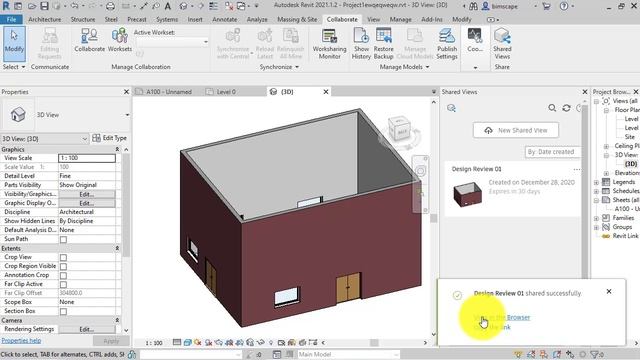Toggle the Section Box checkbox
The width and height of the screenshot is (640, 360).
(63, 311)
